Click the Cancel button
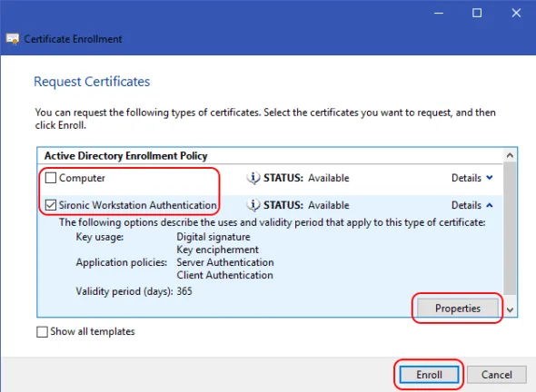The image size is (536, 392). (496, 375)
